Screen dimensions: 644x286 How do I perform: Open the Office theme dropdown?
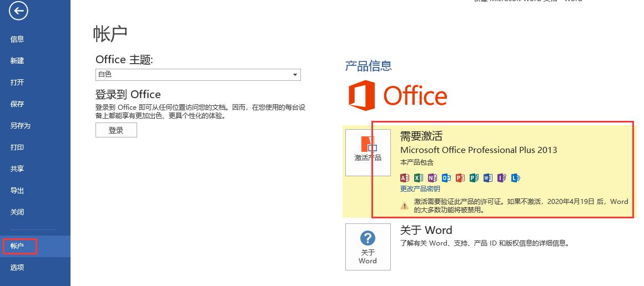198,75
